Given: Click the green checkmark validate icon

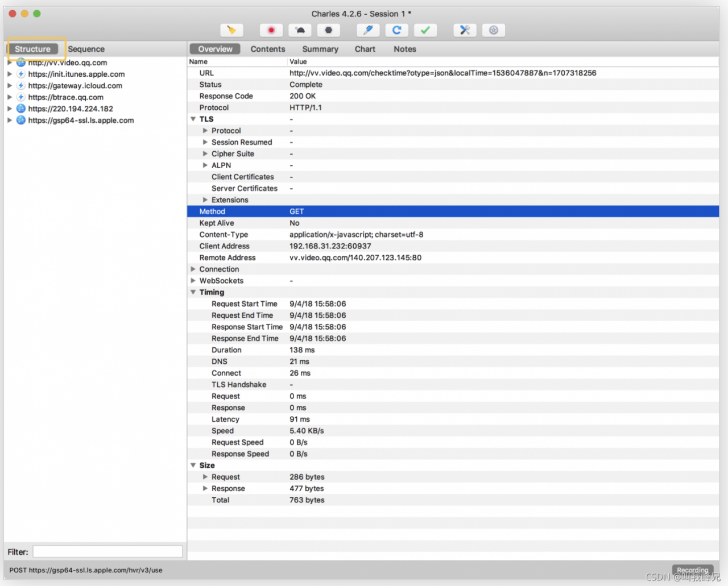Looking at the screenshot, I should point(425,30).
